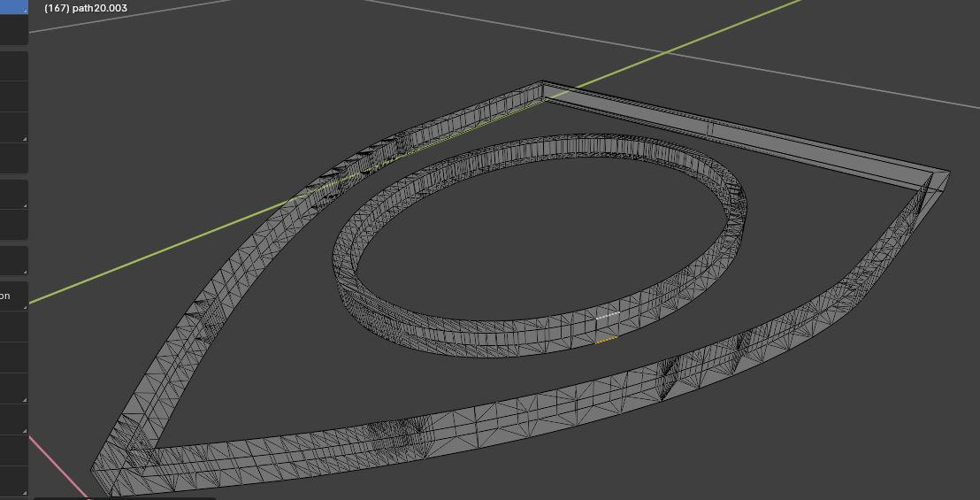Pick the Rotate tool
The height and width of the screenshot is (500, 980).
(13, 96)
